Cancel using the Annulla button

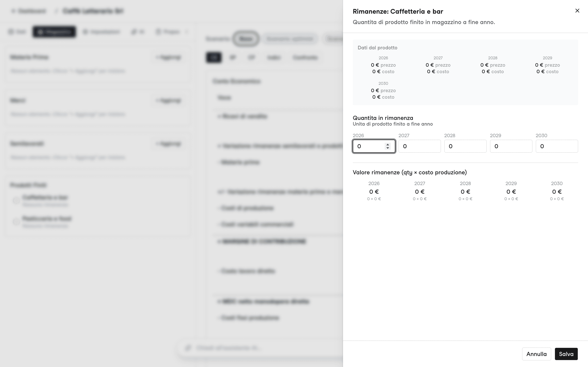coord(536,354)
